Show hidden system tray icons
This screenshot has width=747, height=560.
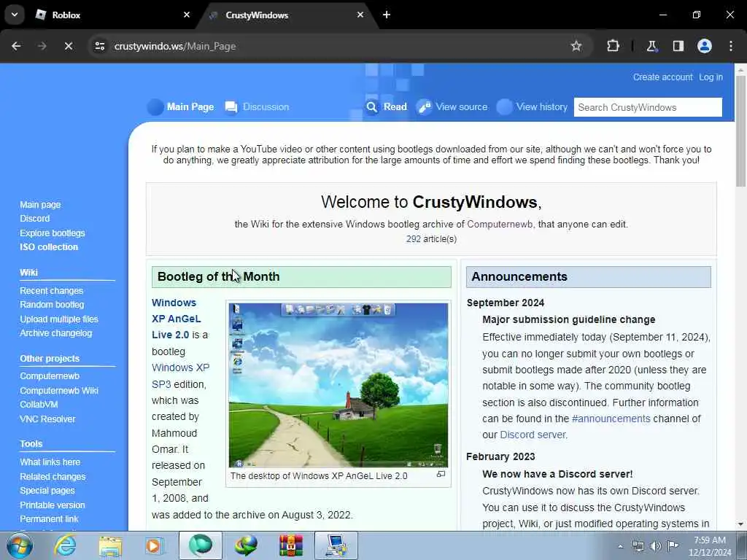click(x=620, y=546)
